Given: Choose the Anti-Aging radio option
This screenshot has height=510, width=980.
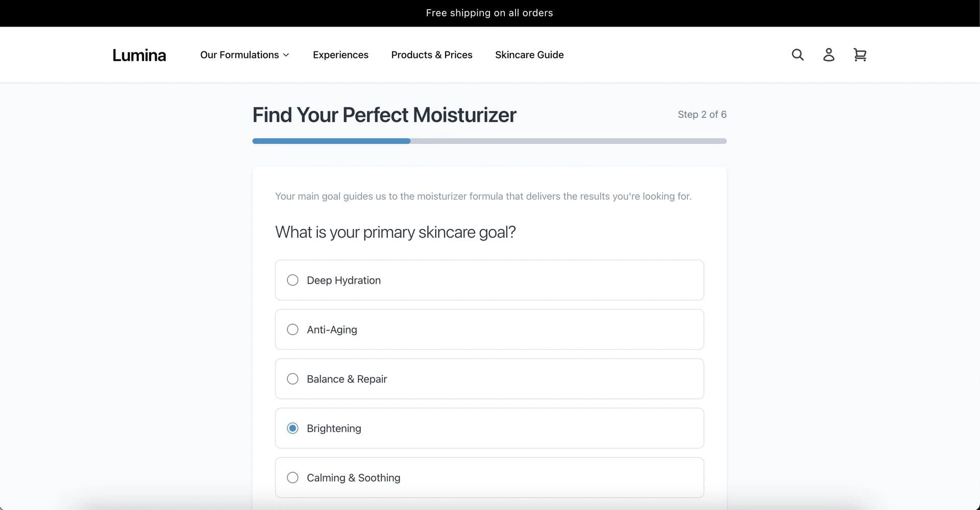Looking at the screenshot, I should click(x=292, y=329).
